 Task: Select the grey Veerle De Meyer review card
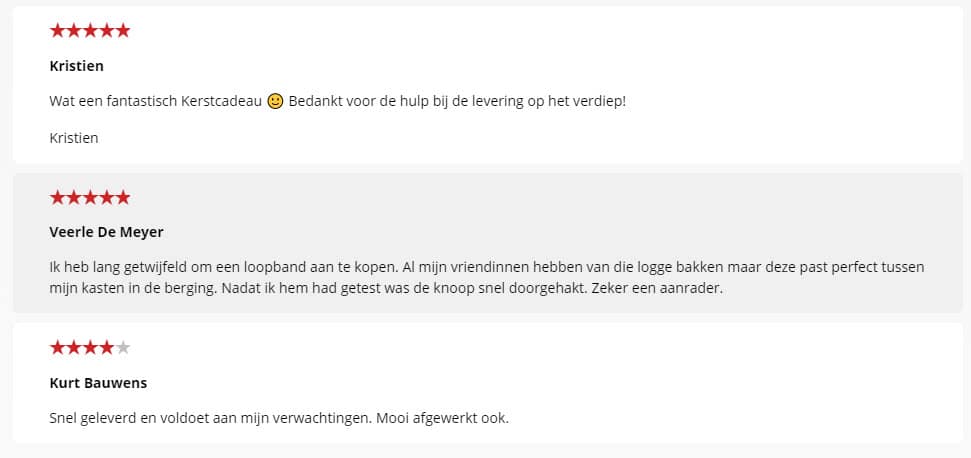click(487, 243)
